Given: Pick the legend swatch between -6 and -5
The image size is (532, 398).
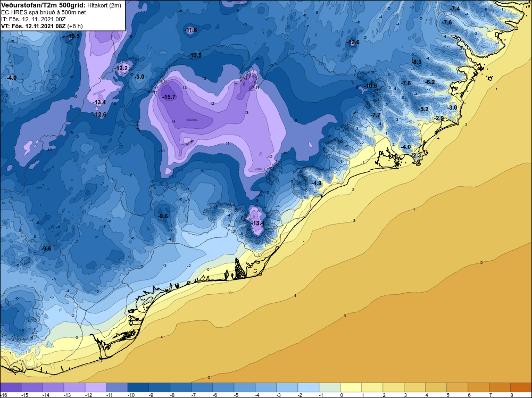Looking at the screenshot, I should [x=223, y=387].
